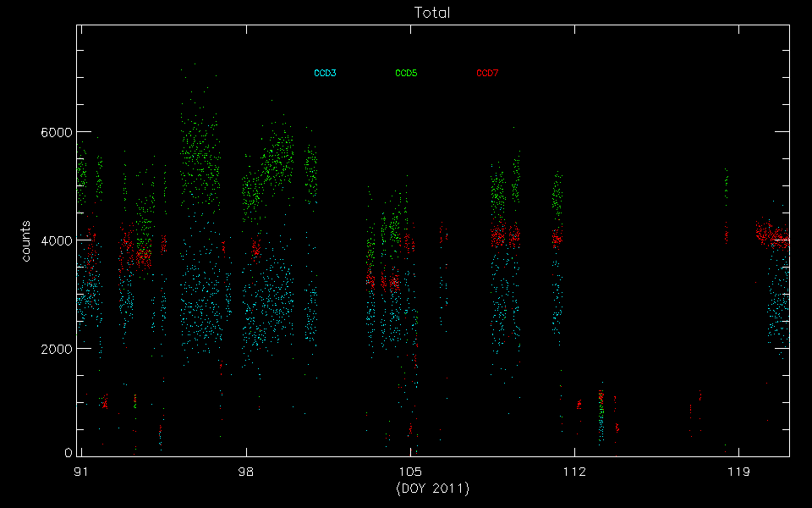Click the 98 x-axis tick value
This screenshot has width=812, height=508.
click(246, 472)
